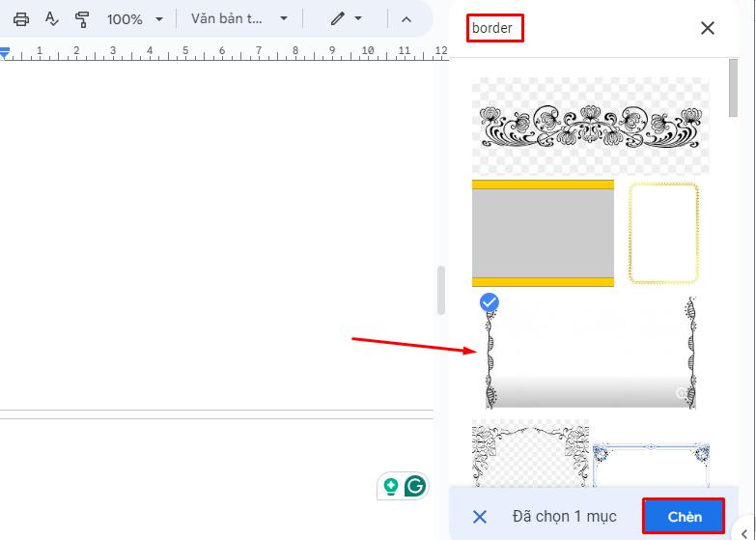The image size is (756, 540).
Task: Click the Chèn insert button
Action: [684, 517]
